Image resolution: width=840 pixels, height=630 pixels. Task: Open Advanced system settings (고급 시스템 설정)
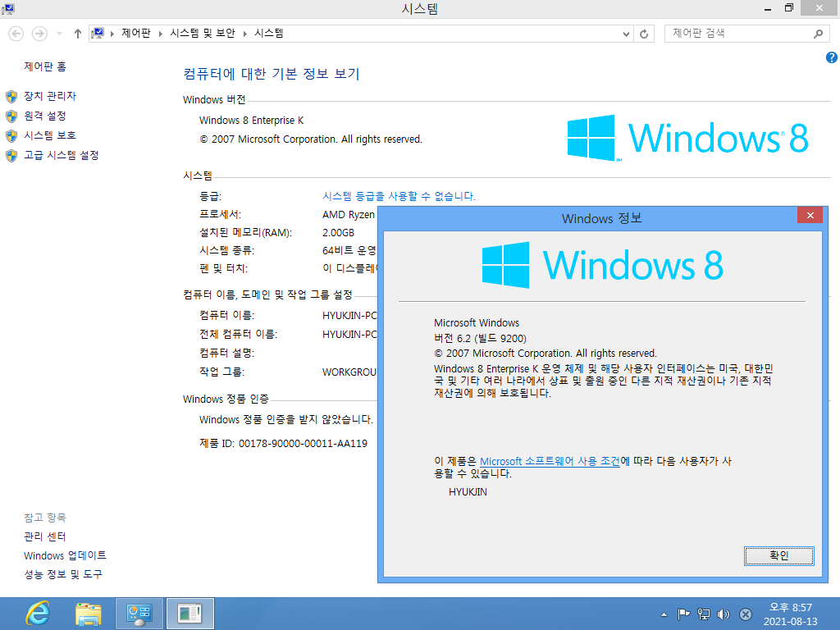point(61,155)
